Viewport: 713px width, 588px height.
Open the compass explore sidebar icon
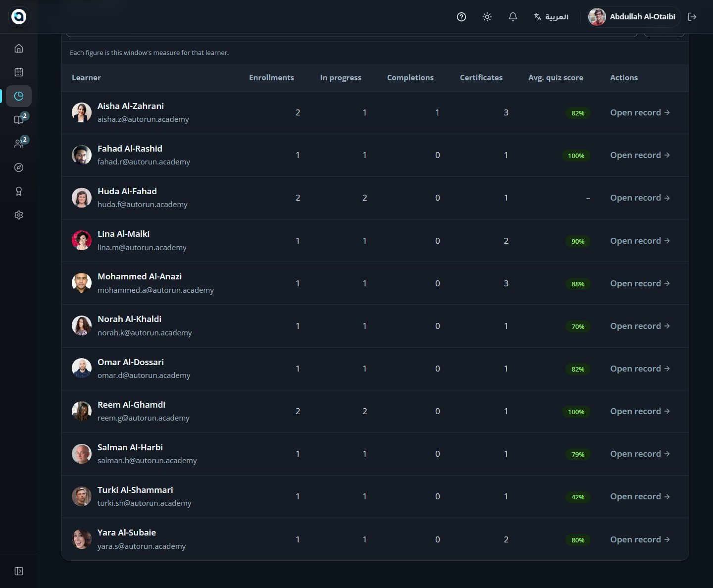[x=19, y=167]
